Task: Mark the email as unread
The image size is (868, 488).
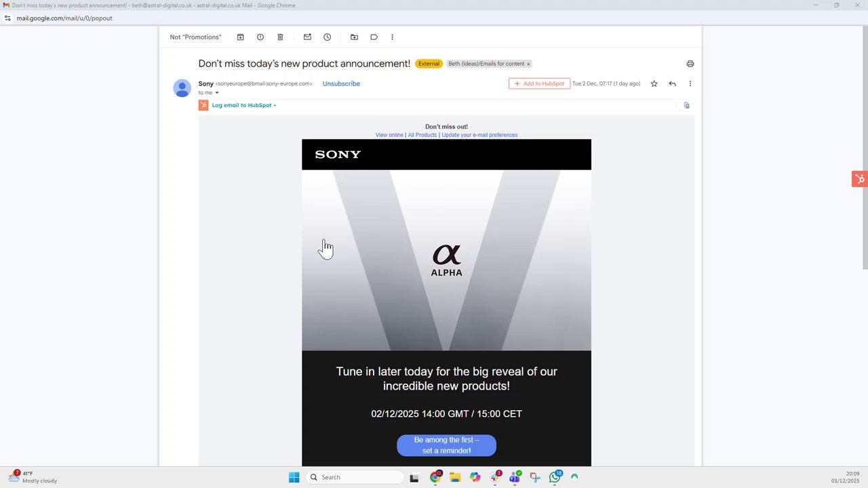Action: 307,37
